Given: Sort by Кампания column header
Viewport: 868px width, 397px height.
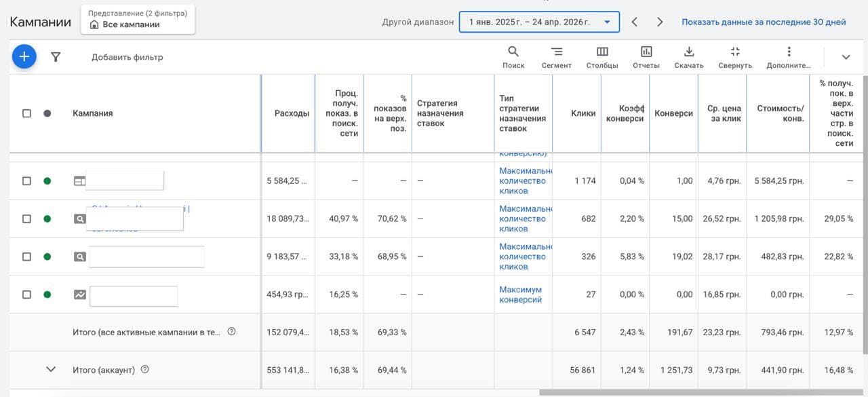Looking at the screenshot, I should coord(93,113).
